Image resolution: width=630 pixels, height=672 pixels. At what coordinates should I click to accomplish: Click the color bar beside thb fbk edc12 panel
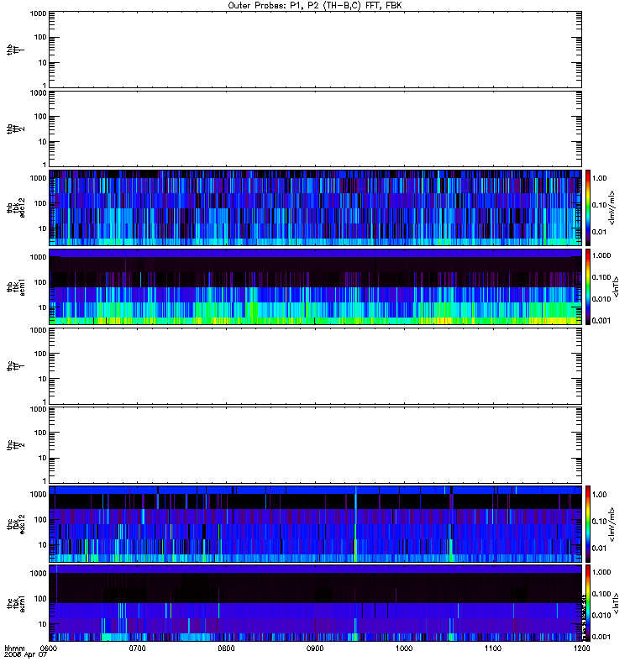coord(588,207)
